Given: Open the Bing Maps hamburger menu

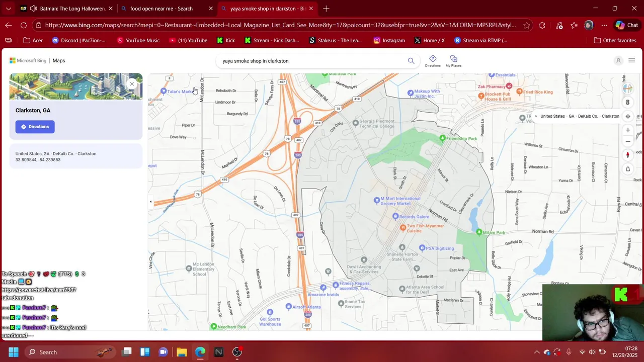Looking at the screenshot, I should click(x=632, y=60).
